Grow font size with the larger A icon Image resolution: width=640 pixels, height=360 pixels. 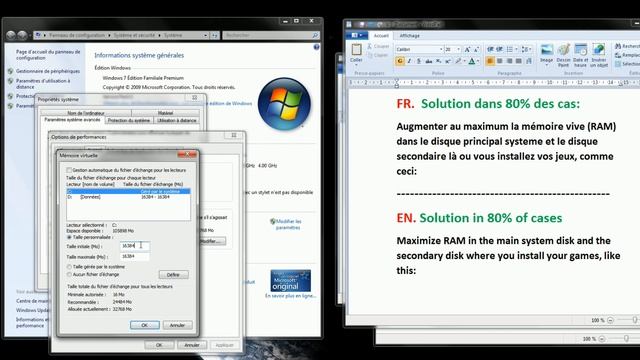tap(467, 49)
